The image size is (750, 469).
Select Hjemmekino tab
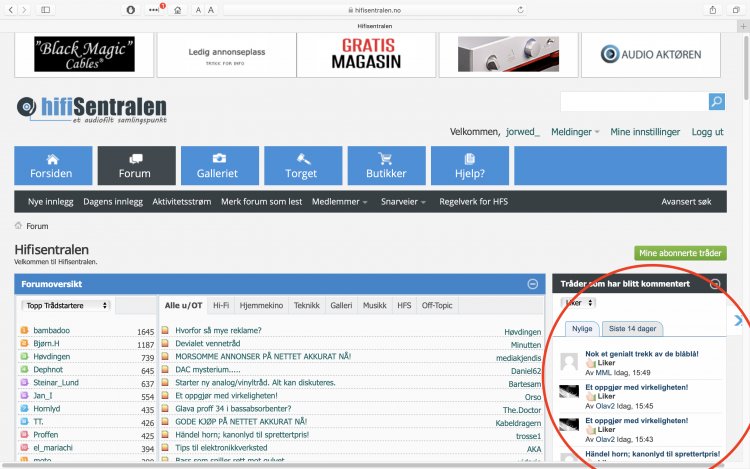click(262, 305)
